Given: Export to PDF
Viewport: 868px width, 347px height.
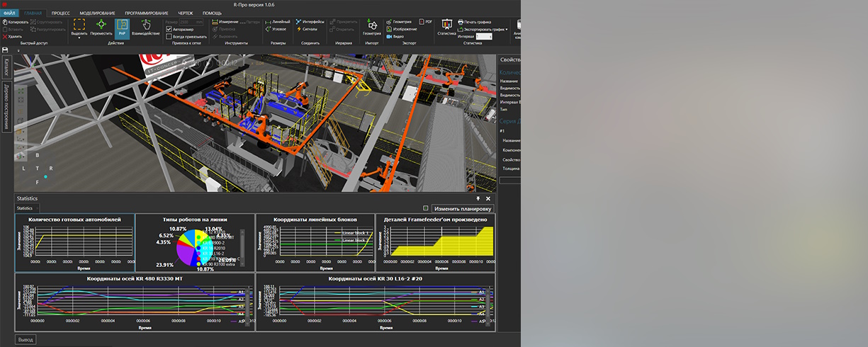Looking at the screenshot, I should 425,22.
